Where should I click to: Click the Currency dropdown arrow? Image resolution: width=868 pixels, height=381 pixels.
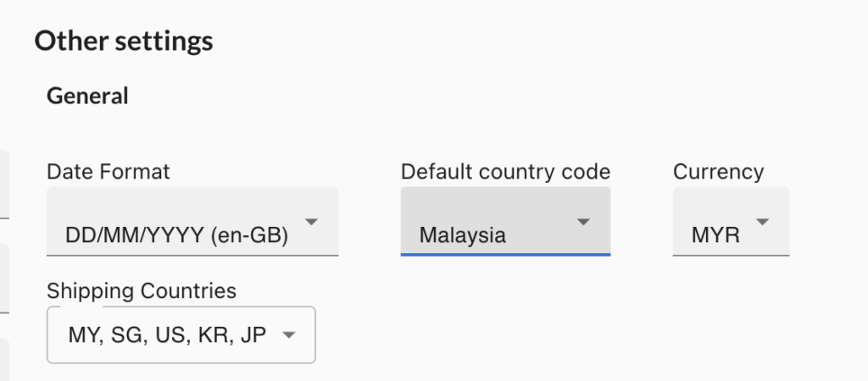tap(762, 223)
